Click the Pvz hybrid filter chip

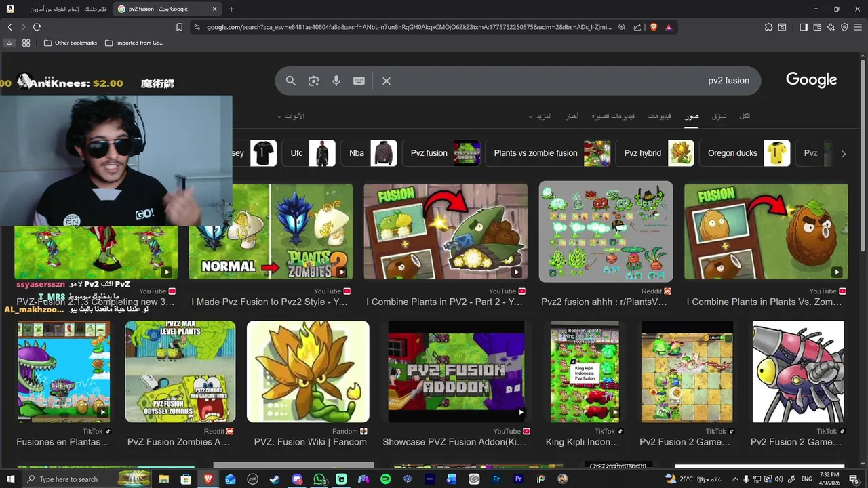coord(654,153)
